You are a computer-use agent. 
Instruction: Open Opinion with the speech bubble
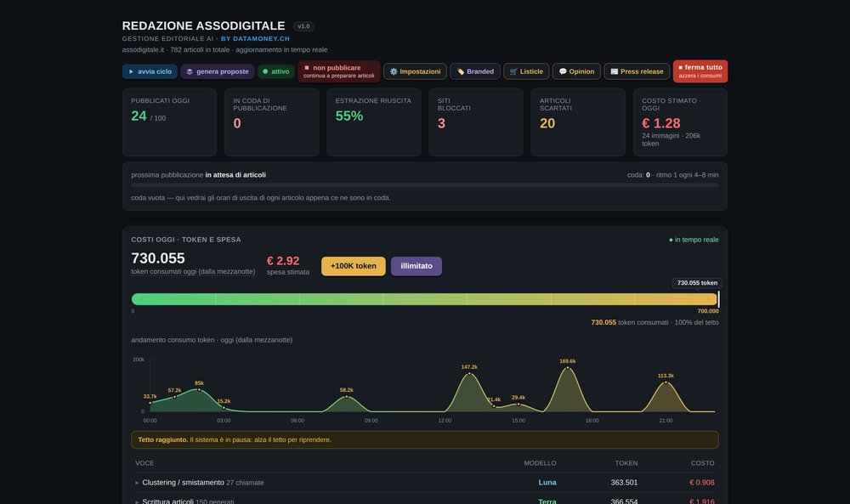click(x=576, y=71)
